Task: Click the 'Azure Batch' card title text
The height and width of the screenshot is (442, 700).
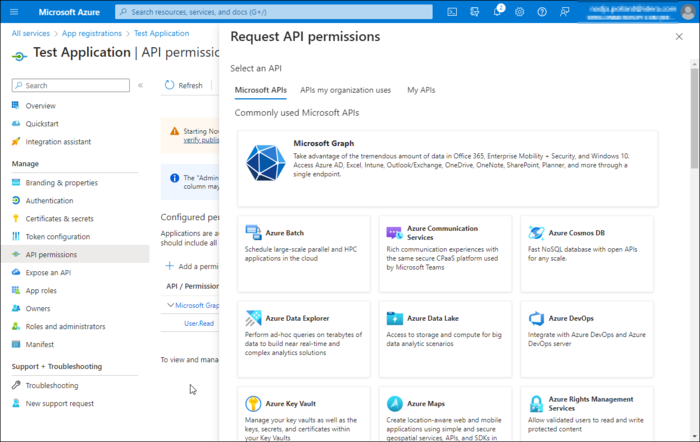Action: (284, 233)
